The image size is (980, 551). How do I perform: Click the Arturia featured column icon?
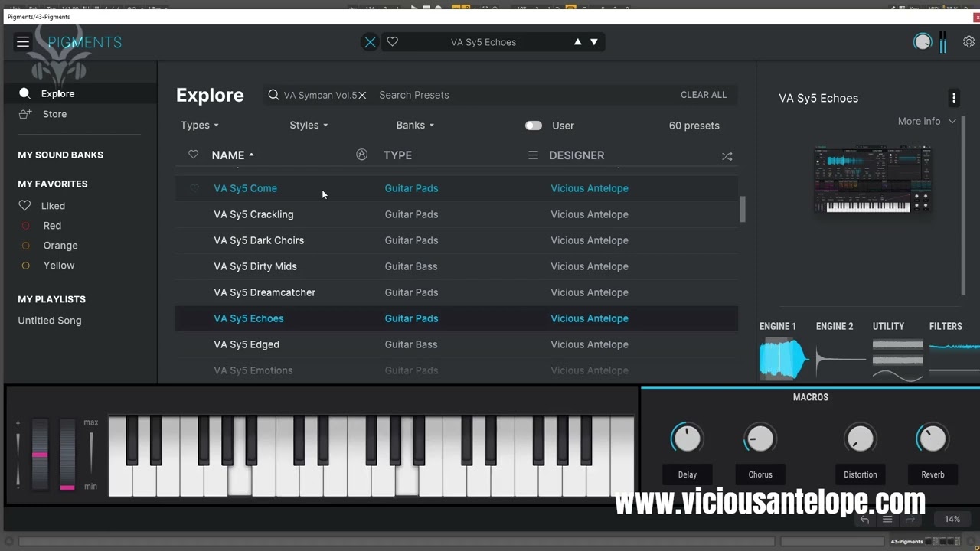click(x=361, y=155)
